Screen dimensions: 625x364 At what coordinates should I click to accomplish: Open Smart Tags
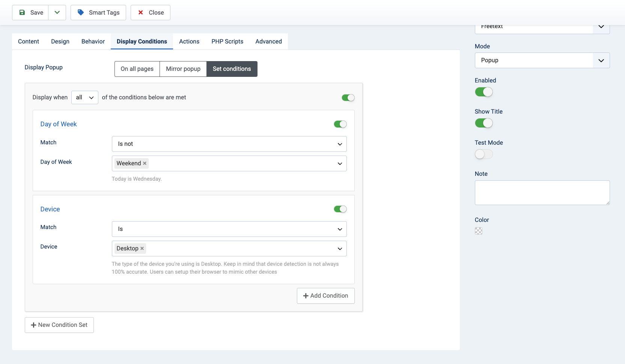click(x=98, y=12)
